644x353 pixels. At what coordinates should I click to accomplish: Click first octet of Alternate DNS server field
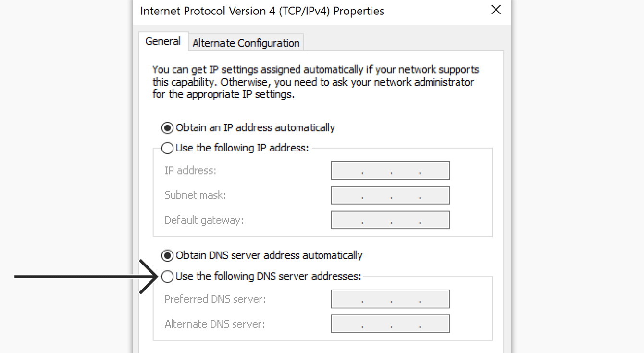(347, 324)
